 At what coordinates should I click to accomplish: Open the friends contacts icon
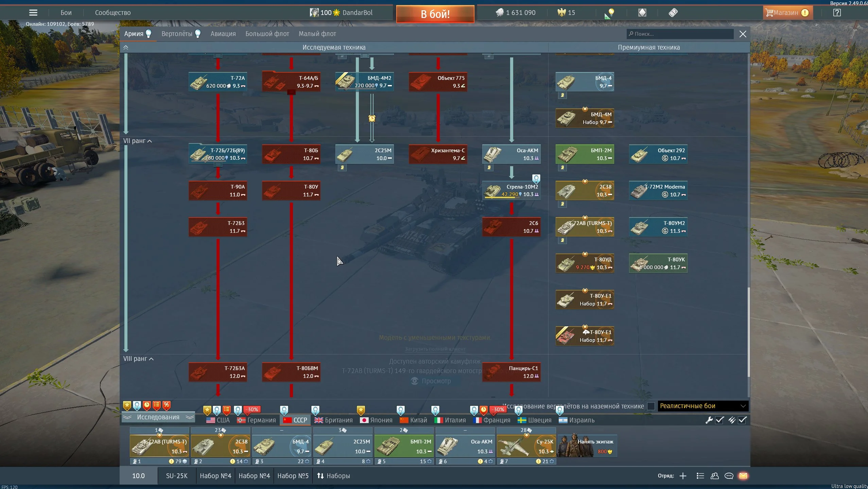click(x=714, y=476)
